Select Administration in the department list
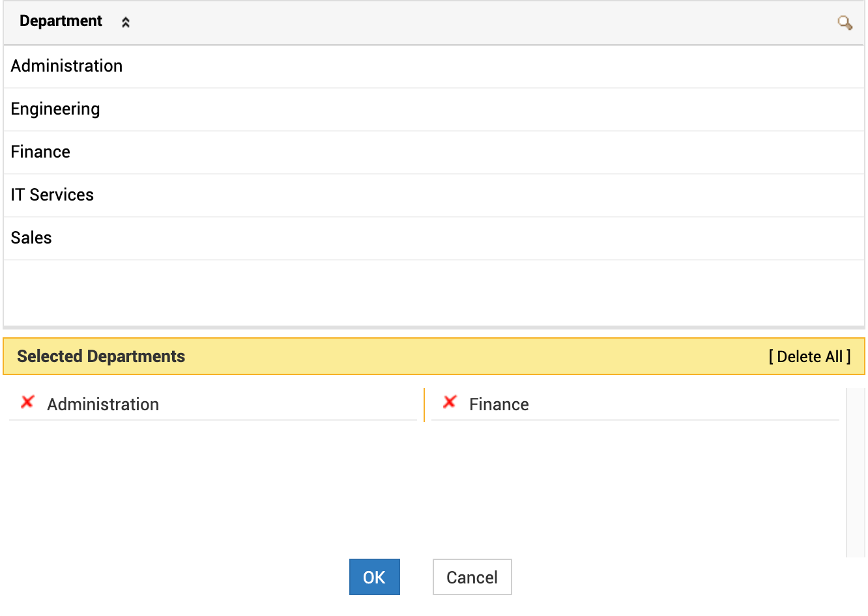 click(66, 66)
